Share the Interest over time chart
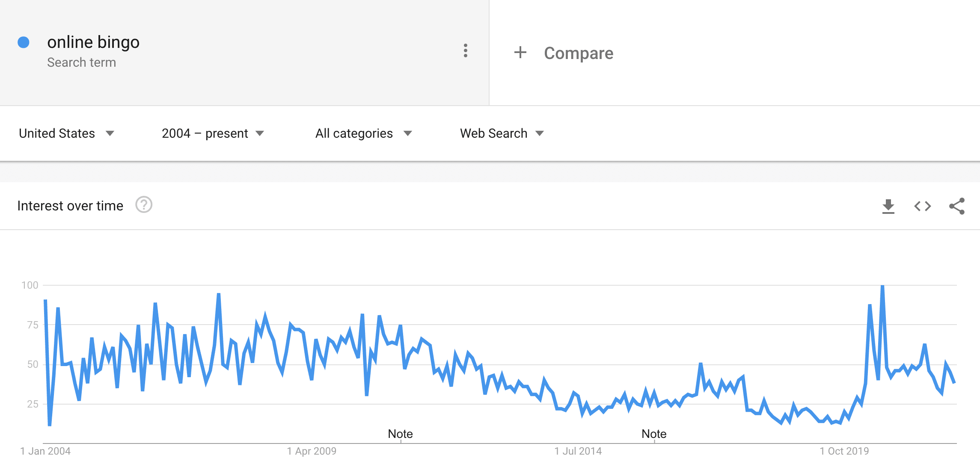Screen dimensions: 980x467 957,206
